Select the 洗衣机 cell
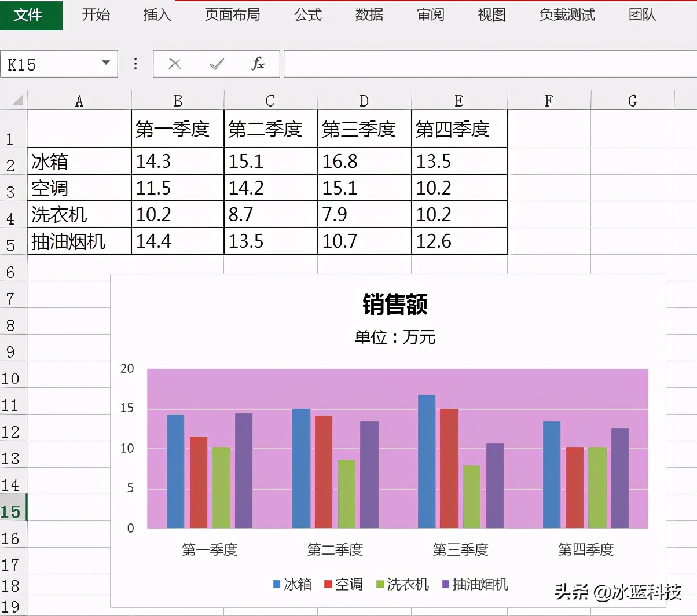Image resolution: width=697 pixels, height=616 pixels. tap(79, 214)
